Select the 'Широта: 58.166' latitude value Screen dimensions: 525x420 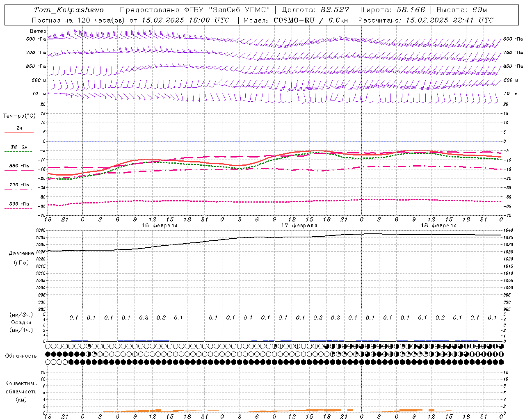pos(393,10)
